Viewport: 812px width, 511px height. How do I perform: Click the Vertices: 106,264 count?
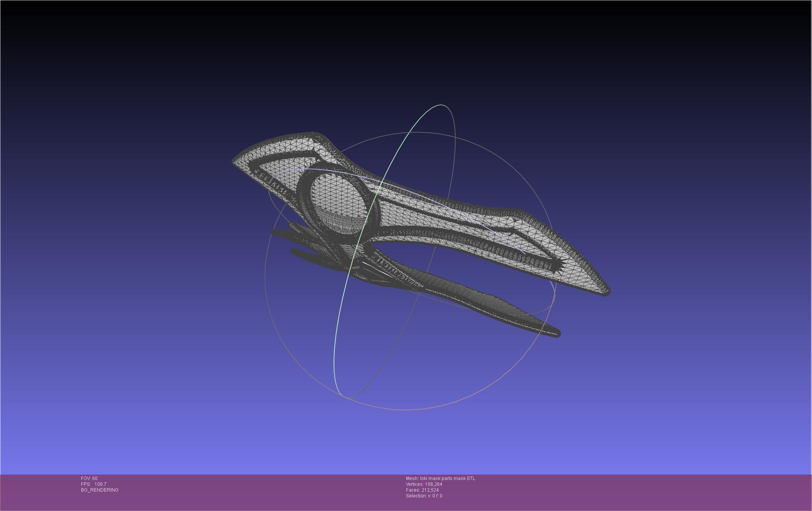click(424, 484)
